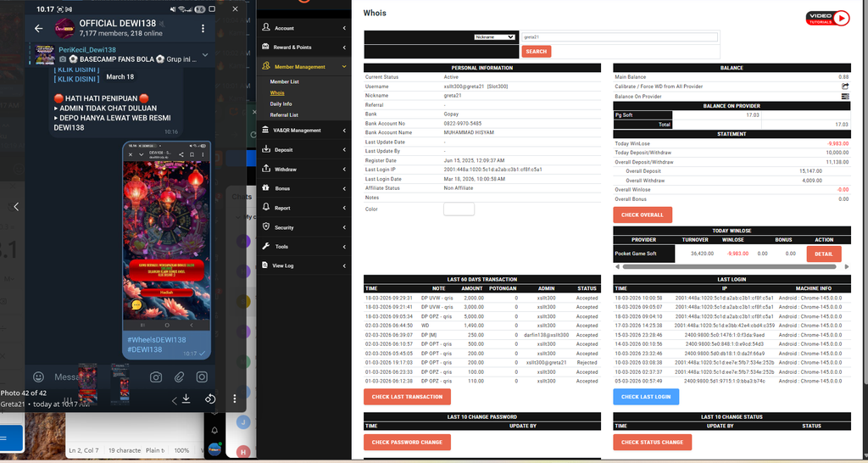868x463 pixels.
Task: Click the Tools wrench icon
Action: tap(266, 246)
